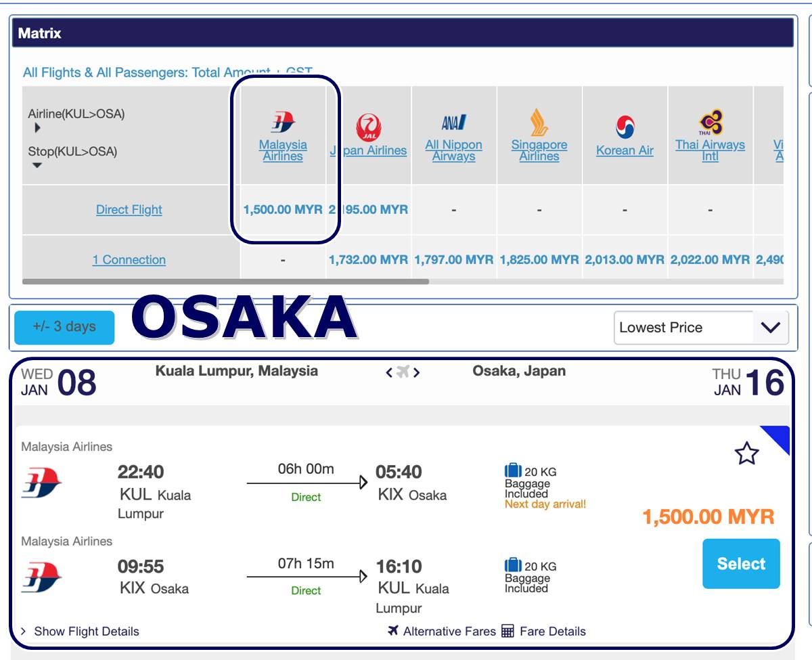Screen dimensions: 812x660
Task: Click the Korean Air logo
Action: 625,127
